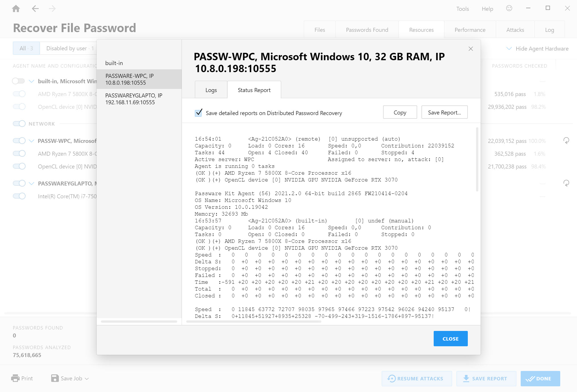Click the CLOSE button to dismiss the dialog
577x392 pixels.
click(x=450, y=338)
